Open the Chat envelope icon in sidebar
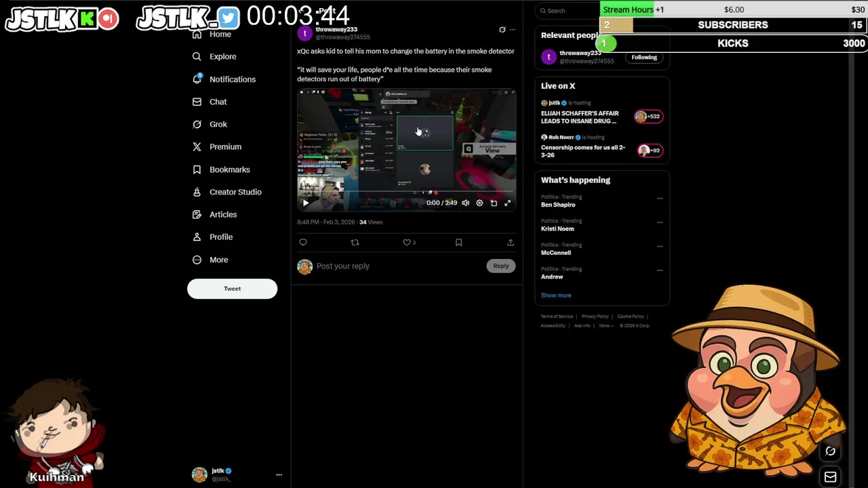 pyautogui.click(x=197, y=102)
